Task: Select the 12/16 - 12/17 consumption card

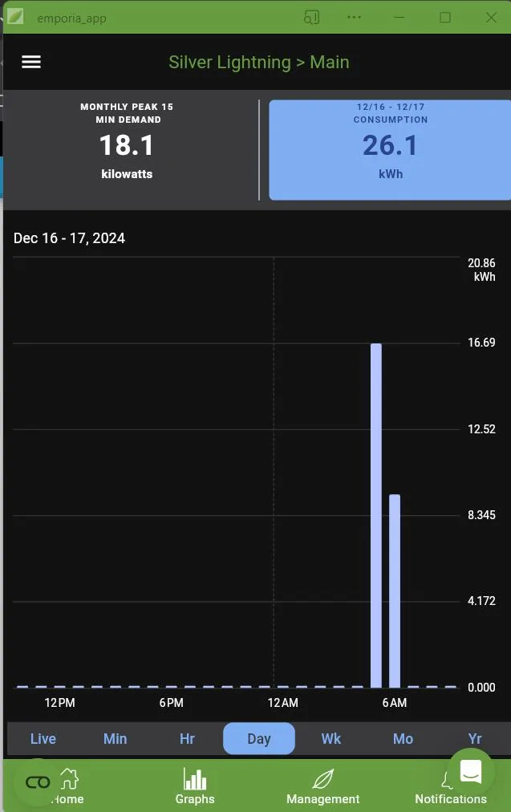Action: click(x=390, y=150)
